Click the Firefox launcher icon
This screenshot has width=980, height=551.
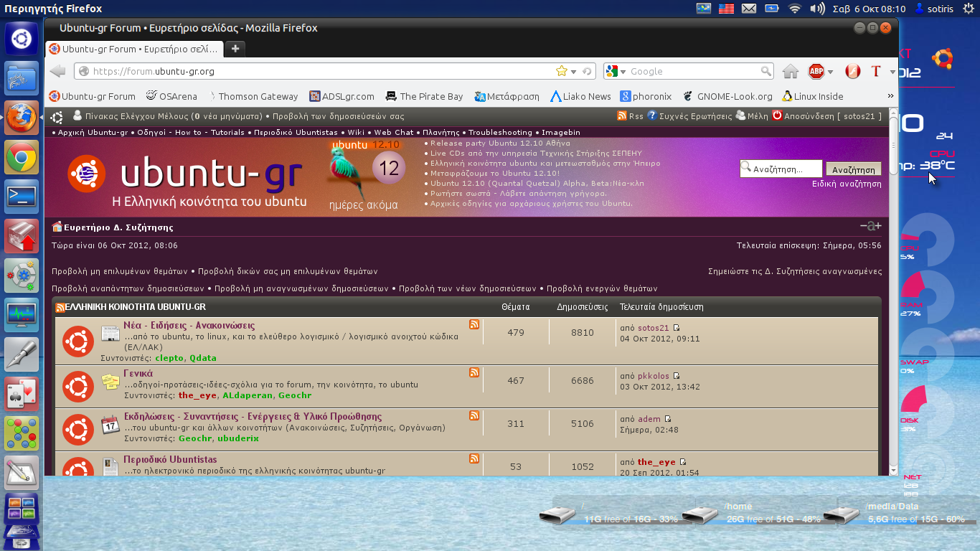(x=21, y=118)
